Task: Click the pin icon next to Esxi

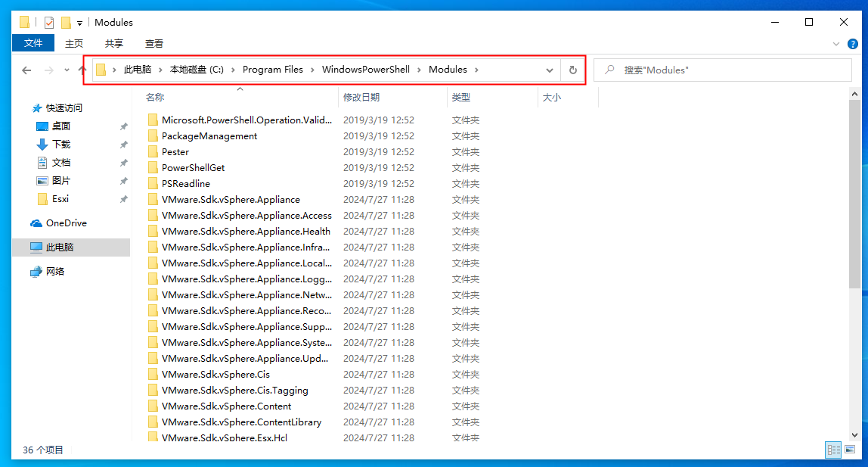Action: (x=123, y=199)
